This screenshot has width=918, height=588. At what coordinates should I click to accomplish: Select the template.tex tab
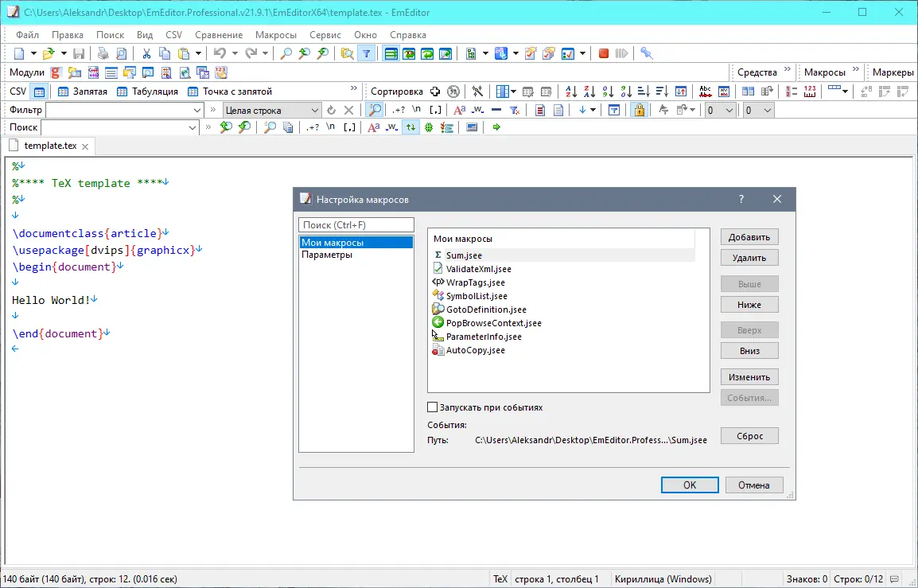pyautogui.click(x=49, y=146)
